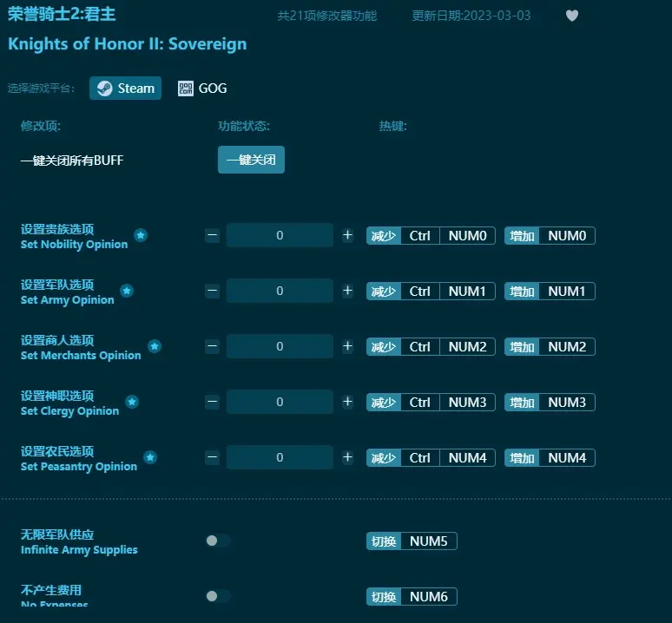Screen dimensions: 672x623
Task: Click the 一键关闭所有BUFF label
Action: click(x=72, y=161)
